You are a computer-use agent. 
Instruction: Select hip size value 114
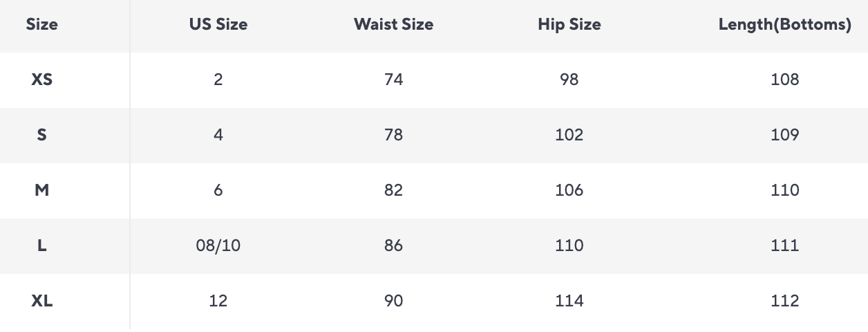point(569,301)
